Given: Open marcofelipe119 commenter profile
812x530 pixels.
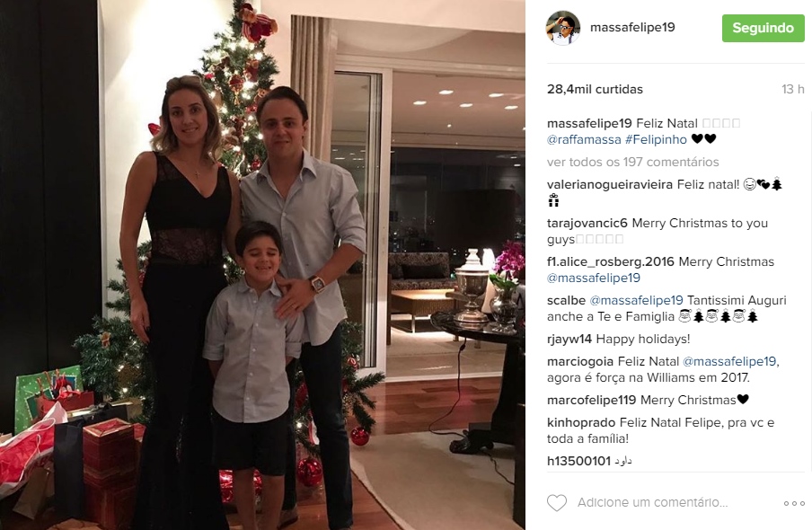Looking at the screenshot, I should (x=591, y=400).
